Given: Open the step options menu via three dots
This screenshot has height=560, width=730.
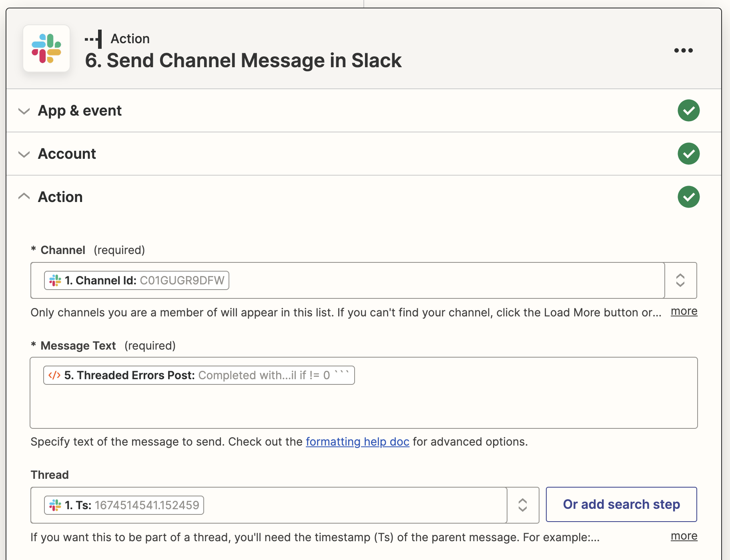Looking at the screenshot, I should click(x=683, y=50).
